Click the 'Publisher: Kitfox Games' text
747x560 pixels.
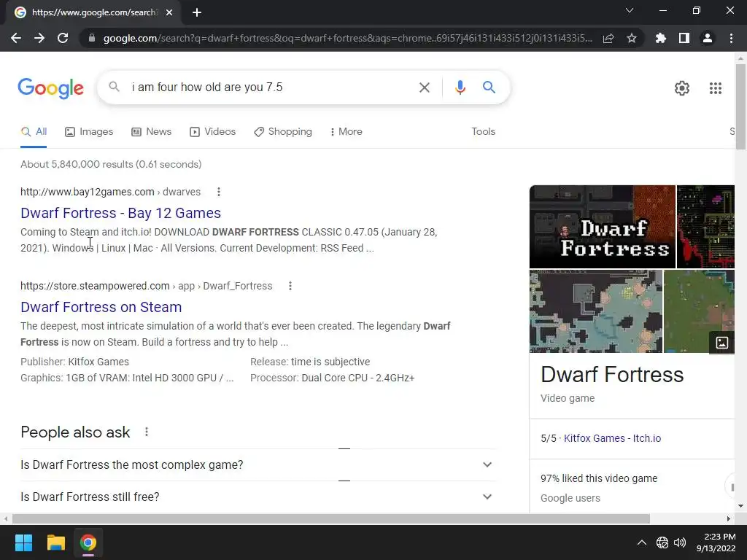coord(75,362)
